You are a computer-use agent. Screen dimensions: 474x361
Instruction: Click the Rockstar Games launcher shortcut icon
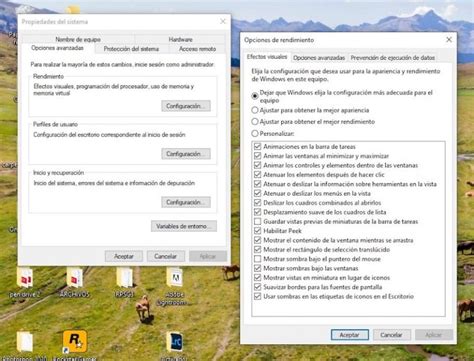(75, 342)
